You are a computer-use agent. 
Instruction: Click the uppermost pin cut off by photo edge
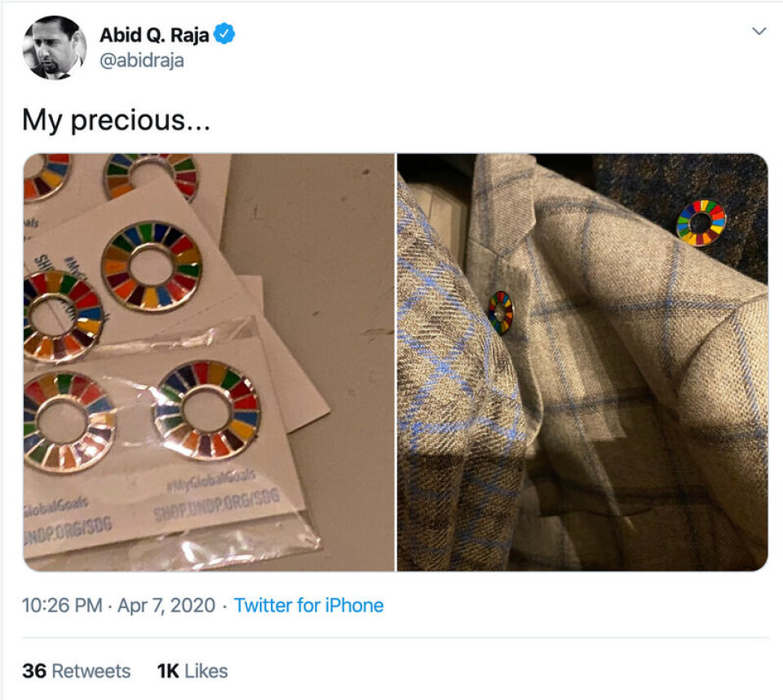pos(151,173)
